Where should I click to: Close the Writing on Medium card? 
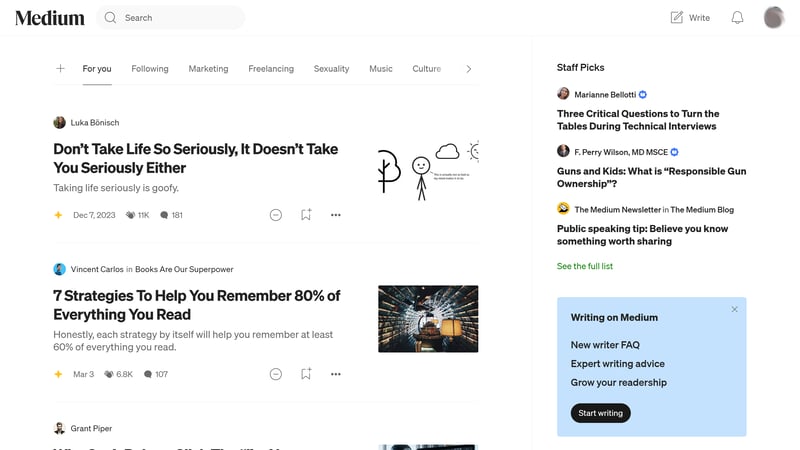(x=734, y=309)
